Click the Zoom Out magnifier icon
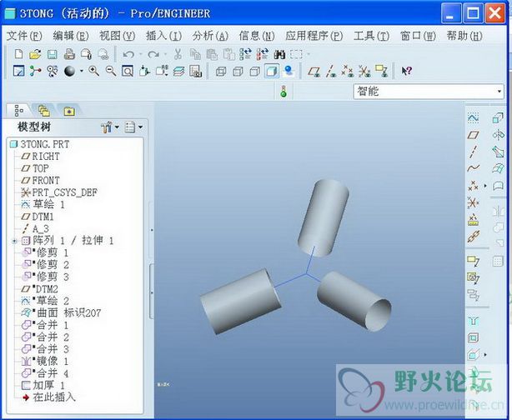The height and width of the screenshot is (420, 512). point(111,71)
